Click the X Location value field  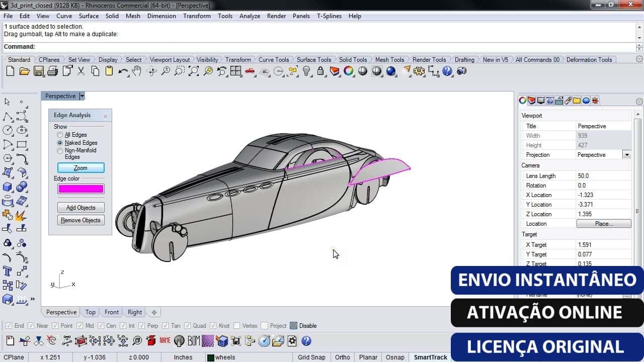coord(603,195)
